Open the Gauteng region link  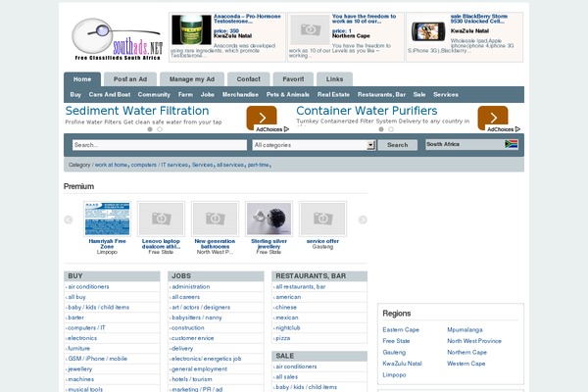click(394, 352)
